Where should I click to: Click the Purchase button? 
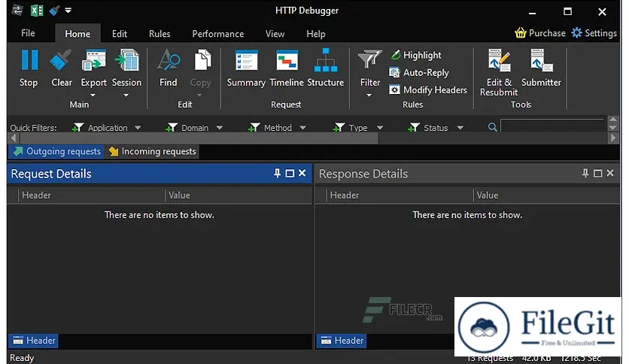(x=540, y=33)
